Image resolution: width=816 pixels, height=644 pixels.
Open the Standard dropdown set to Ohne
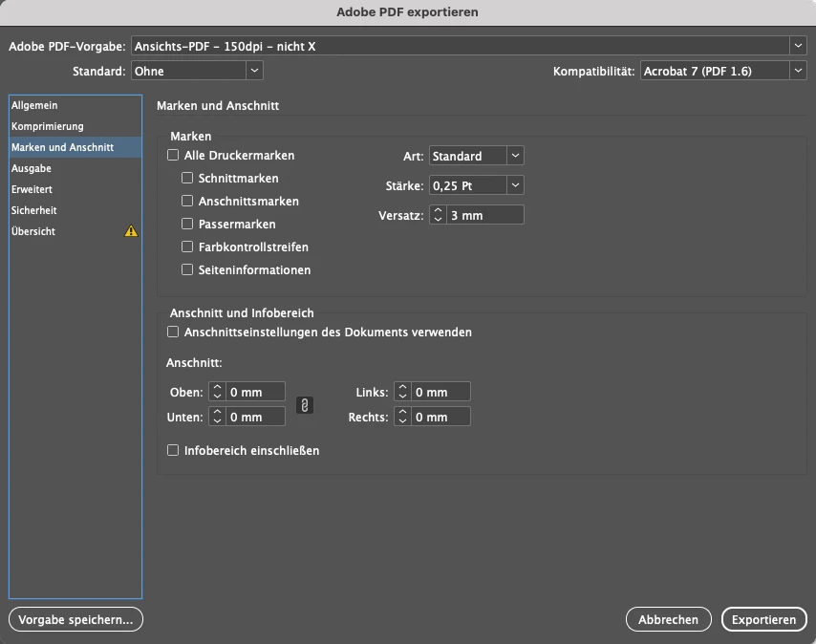click(x=197, y=71)
